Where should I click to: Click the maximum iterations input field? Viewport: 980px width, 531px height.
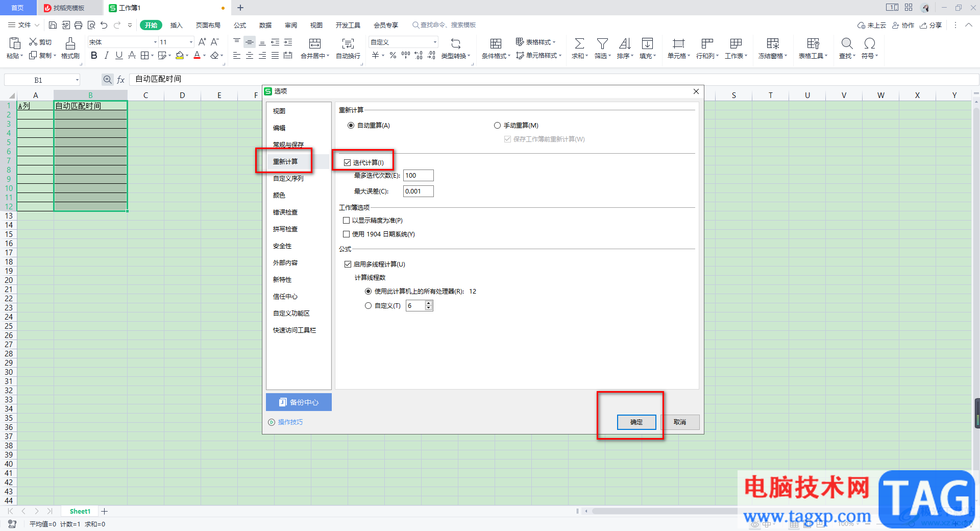418,176
